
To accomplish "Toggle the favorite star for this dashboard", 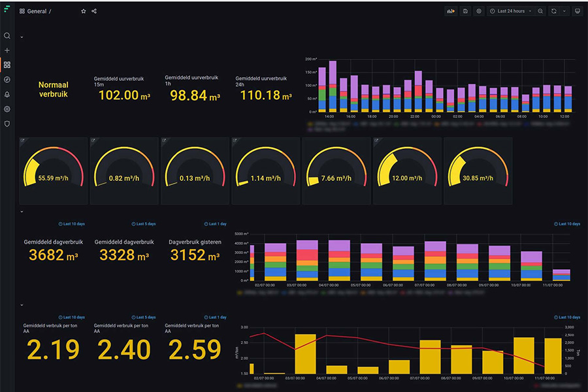I will (83, 12).
